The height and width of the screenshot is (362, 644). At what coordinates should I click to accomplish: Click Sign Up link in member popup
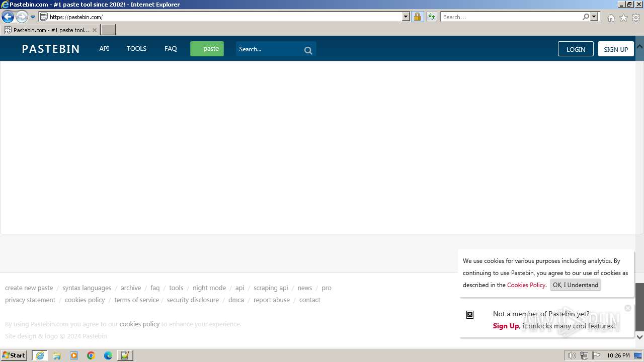pos(506,326)
